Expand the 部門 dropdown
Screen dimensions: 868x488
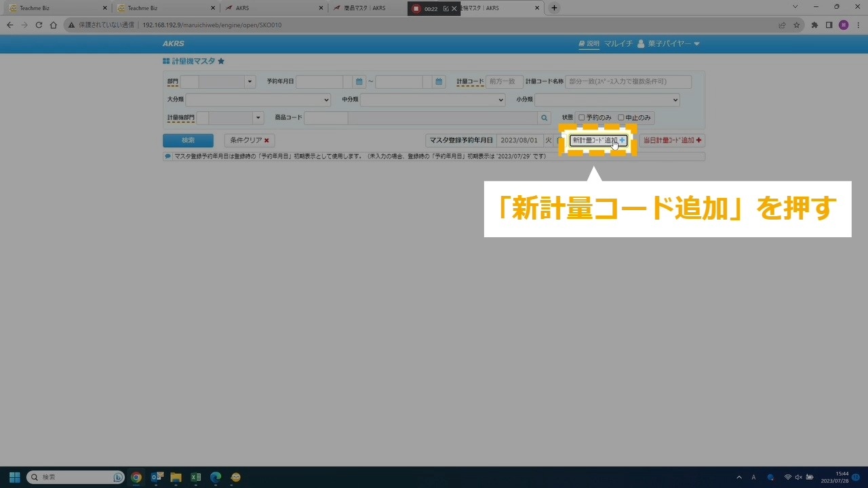click(x=250, y=82)
